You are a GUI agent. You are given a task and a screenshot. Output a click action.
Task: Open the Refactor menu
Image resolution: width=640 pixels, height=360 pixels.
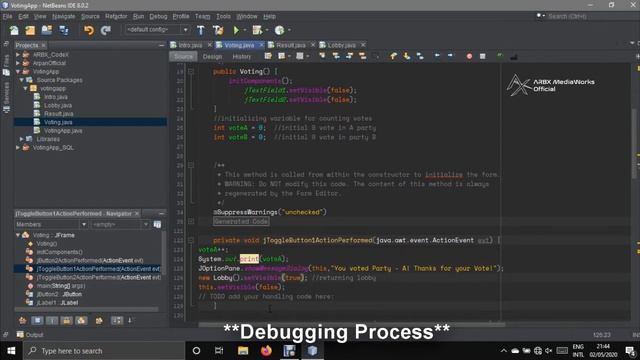pyautogui.click(x=116, y=16)
